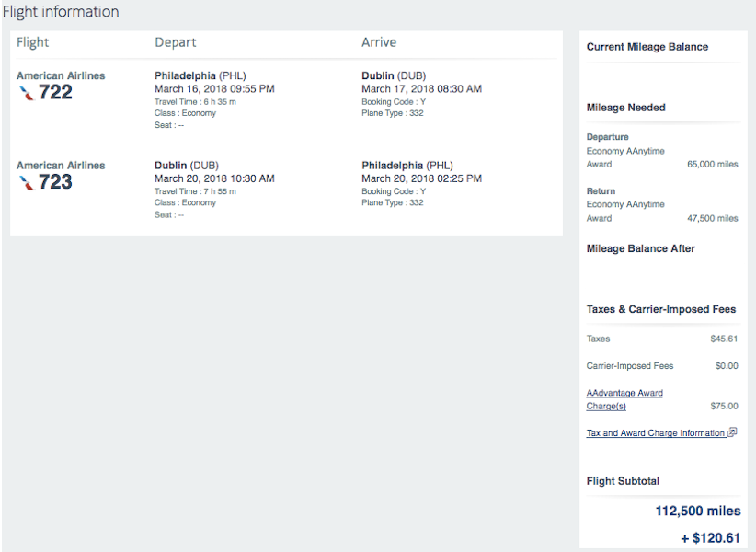
Task: Click Dublin (DUB) arrival city of flight 722
Action: (394, 75)
